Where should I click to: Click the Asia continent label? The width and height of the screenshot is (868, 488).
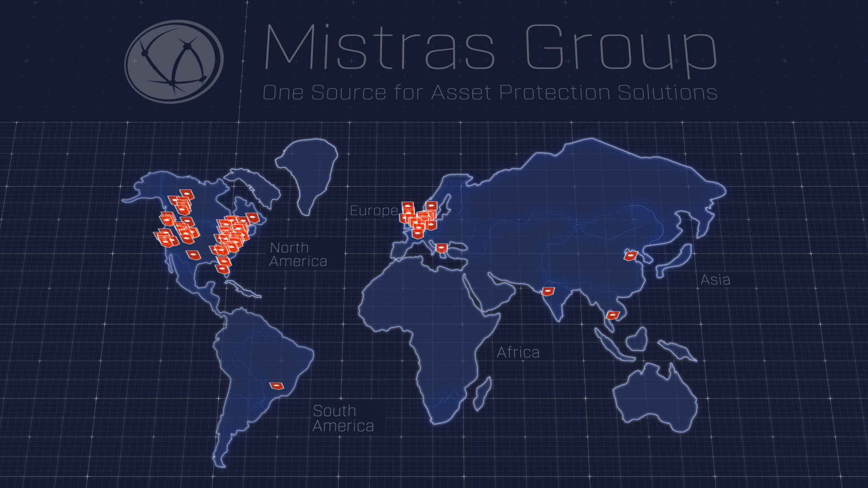tap(715, 280)
